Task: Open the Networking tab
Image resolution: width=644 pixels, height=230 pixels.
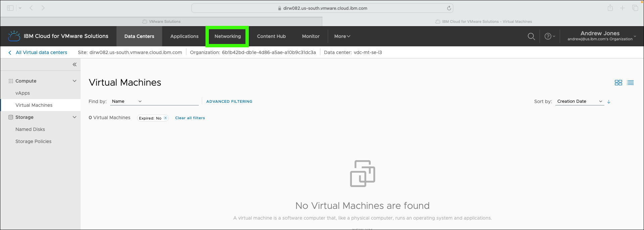Action: pyautogui.click(x=228, y=36)
